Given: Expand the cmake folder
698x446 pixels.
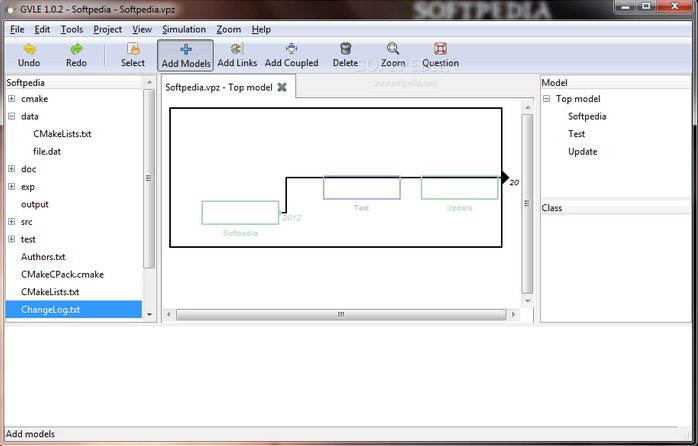Looking at the screenshot, I should (12, 99).
